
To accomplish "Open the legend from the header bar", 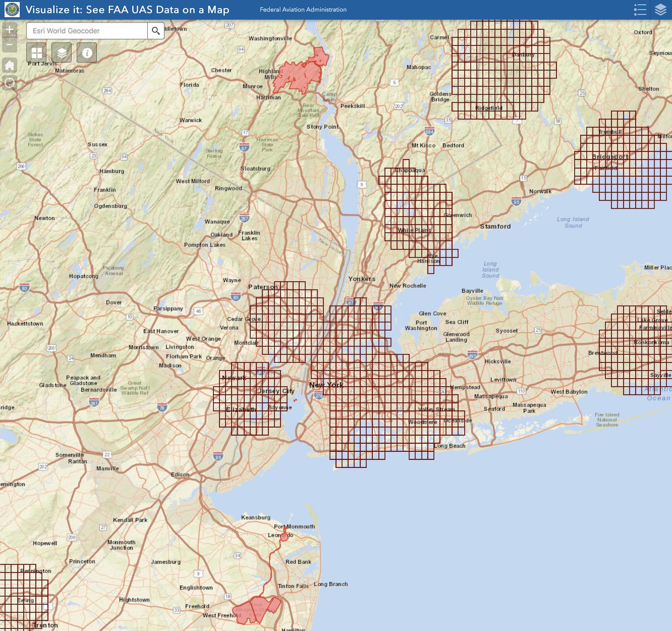I will click(640, 9).
